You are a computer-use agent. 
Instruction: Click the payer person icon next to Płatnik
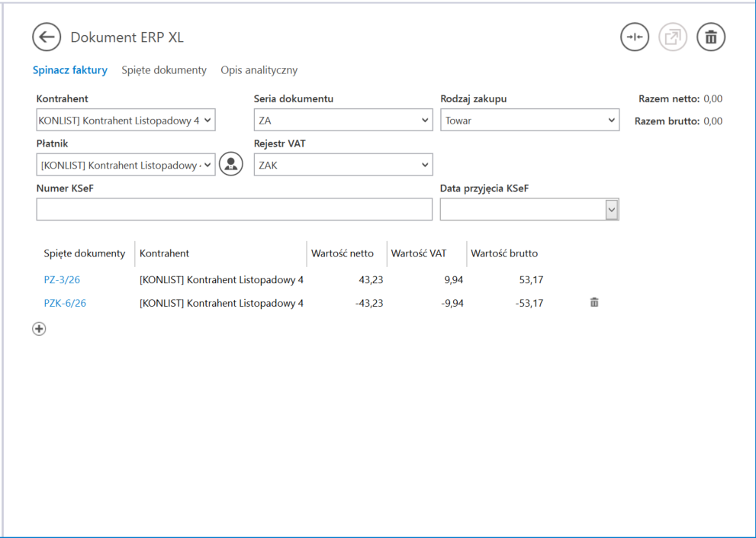(230, 164)
